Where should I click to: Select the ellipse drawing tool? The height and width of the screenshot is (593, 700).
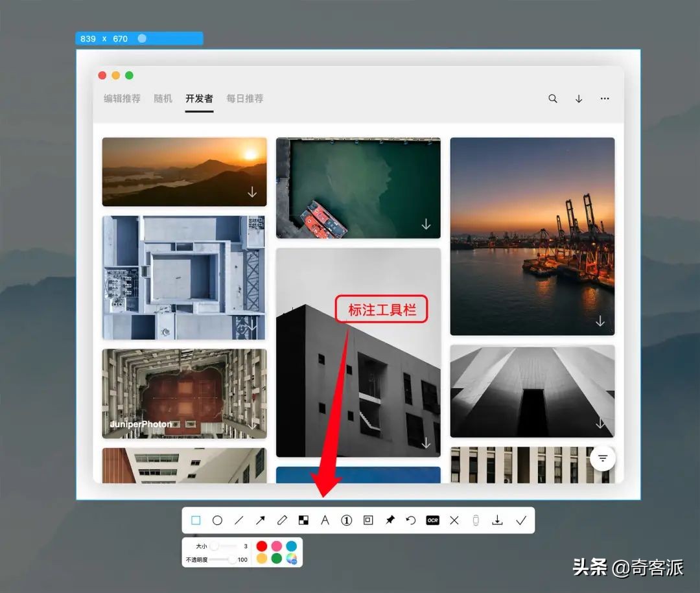coord(218,520)
